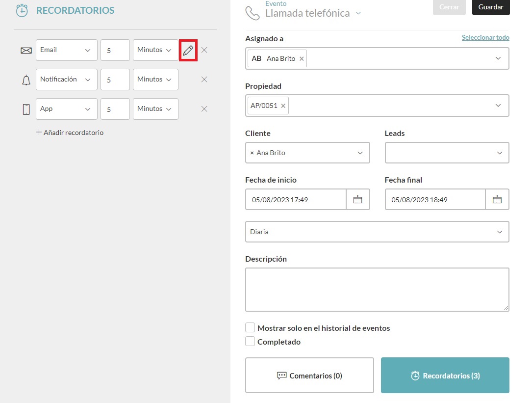Viewport: 532px width, 403px height.
Task: Remove the App reminder row
Action: tap(204, 109)
